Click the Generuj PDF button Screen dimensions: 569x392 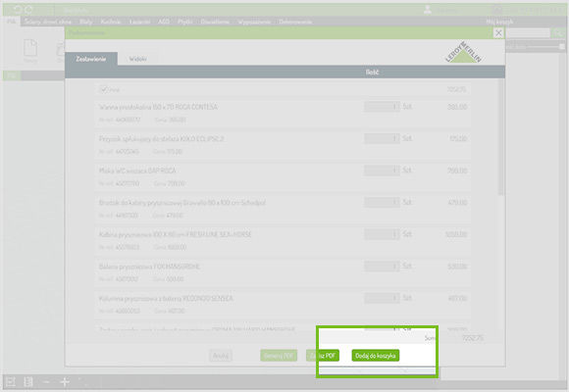click(279, 356)
